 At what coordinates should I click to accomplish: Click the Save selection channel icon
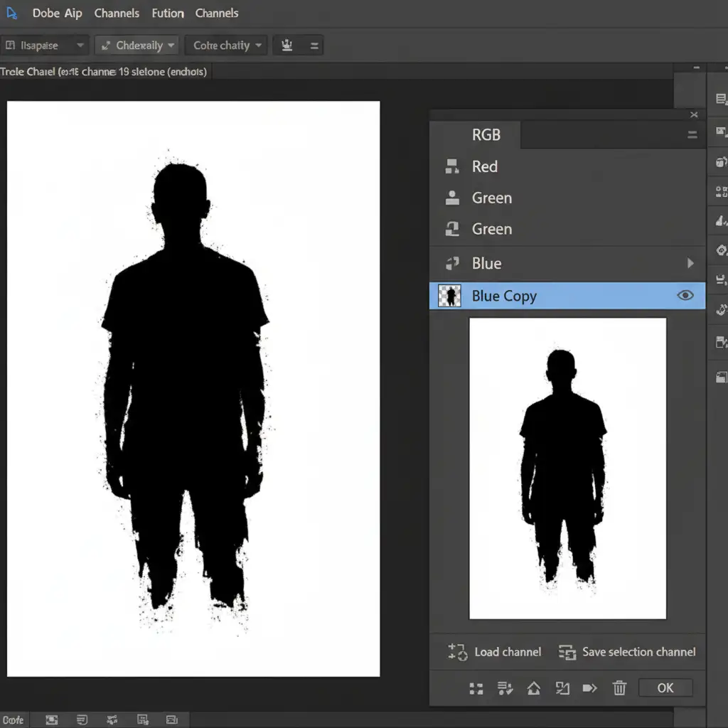pyautogui.click(x=567, y=652)
